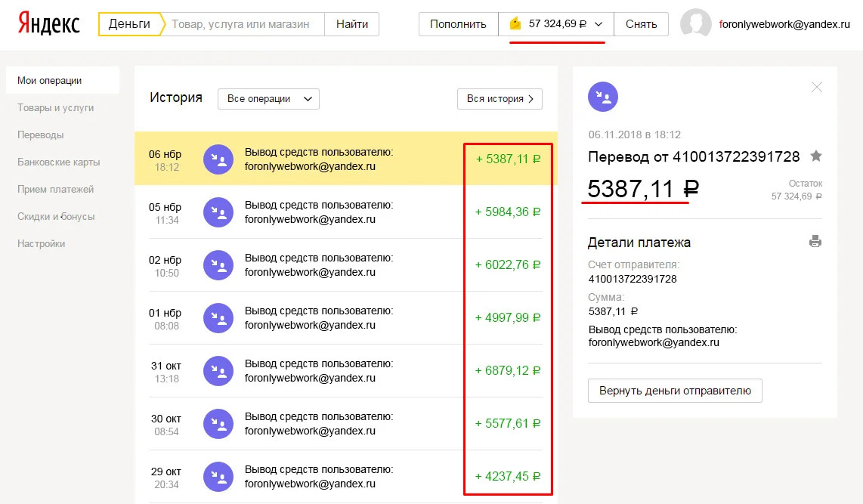This screenshot has height=504, width=863.
Task: Select the + 6879,12 ₽ amount
Action: tap(508, 370)
